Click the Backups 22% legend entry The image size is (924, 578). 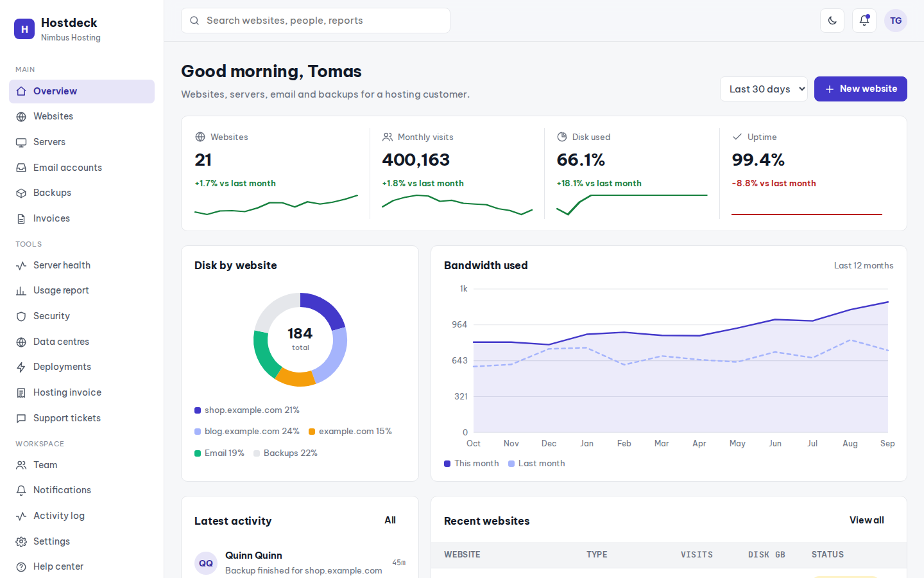coord(286,453)
